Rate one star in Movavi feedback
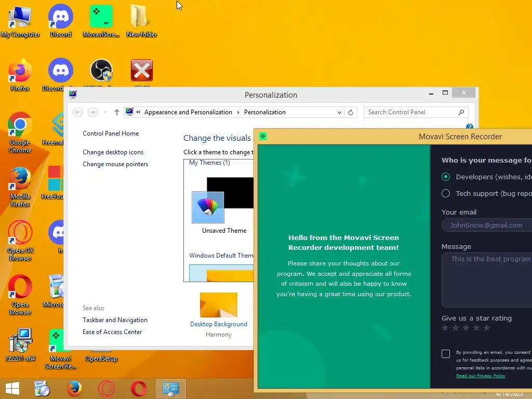The image size is (532, 399). pyautogui.click(x=445, y=328)
